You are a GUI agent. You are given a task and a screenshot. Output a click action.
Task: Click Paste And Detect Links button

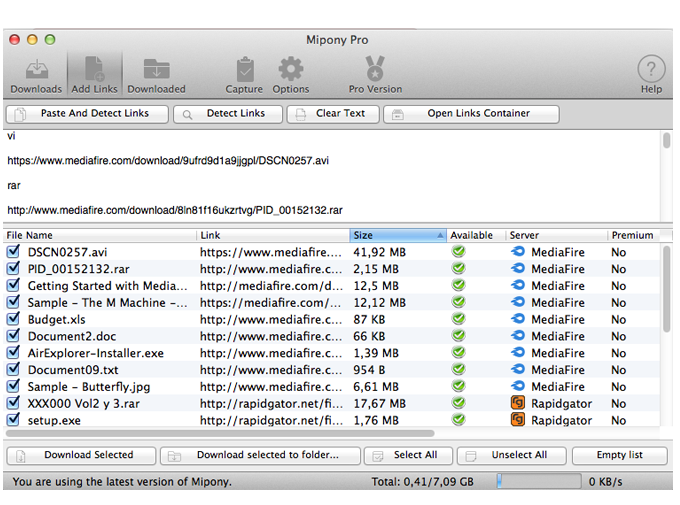pyautogui.click(x=87, y=114)
